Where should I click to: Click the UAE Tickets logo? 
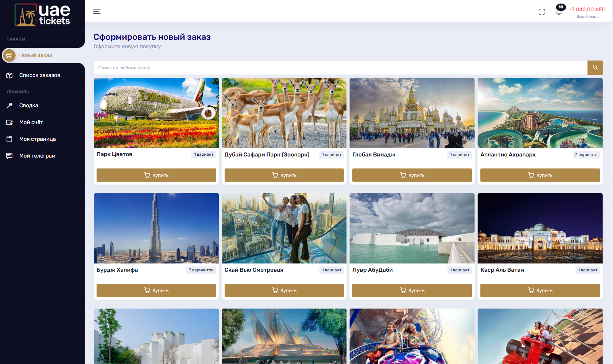coord(42,15)
